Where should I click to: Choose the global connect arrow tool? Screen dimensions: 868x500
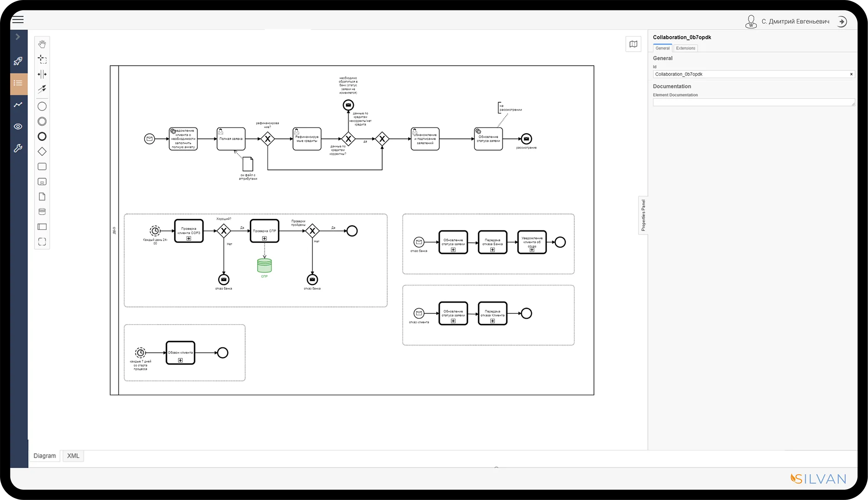click(42, 89)
